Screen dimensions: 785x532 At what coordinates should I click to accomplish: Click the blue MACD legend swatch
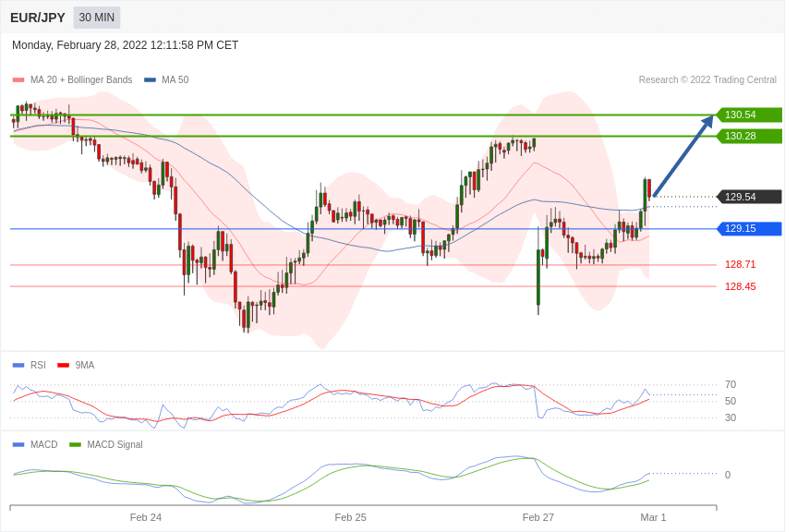click(x=18, y=445)
